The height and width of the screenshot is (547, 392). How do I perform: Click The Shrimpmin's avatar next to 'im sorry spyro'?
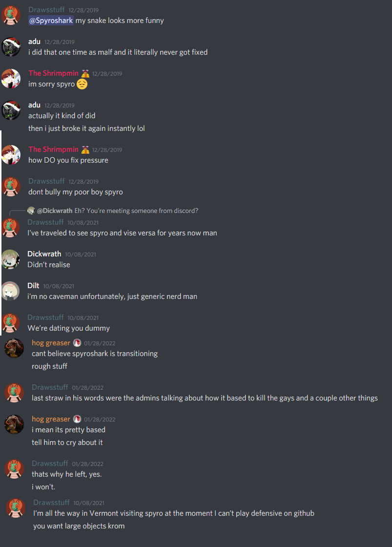[11, 79]
